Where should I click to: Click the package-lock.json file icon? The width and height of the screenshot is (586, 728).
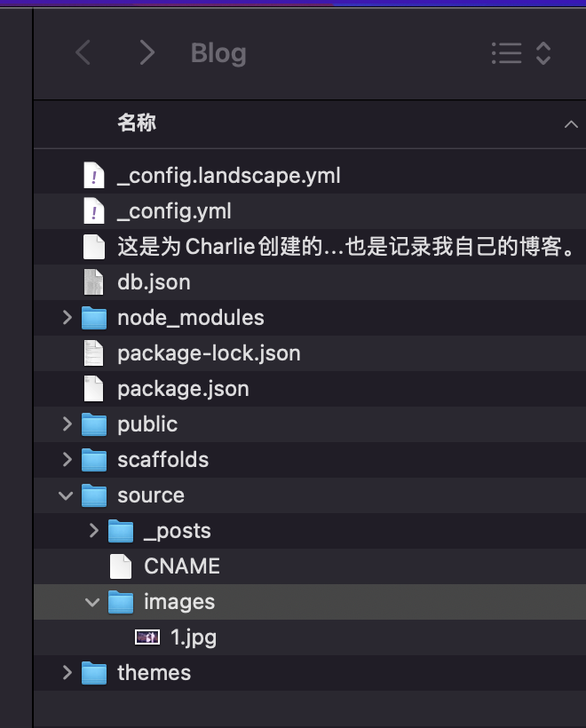[x=93, y=353]
